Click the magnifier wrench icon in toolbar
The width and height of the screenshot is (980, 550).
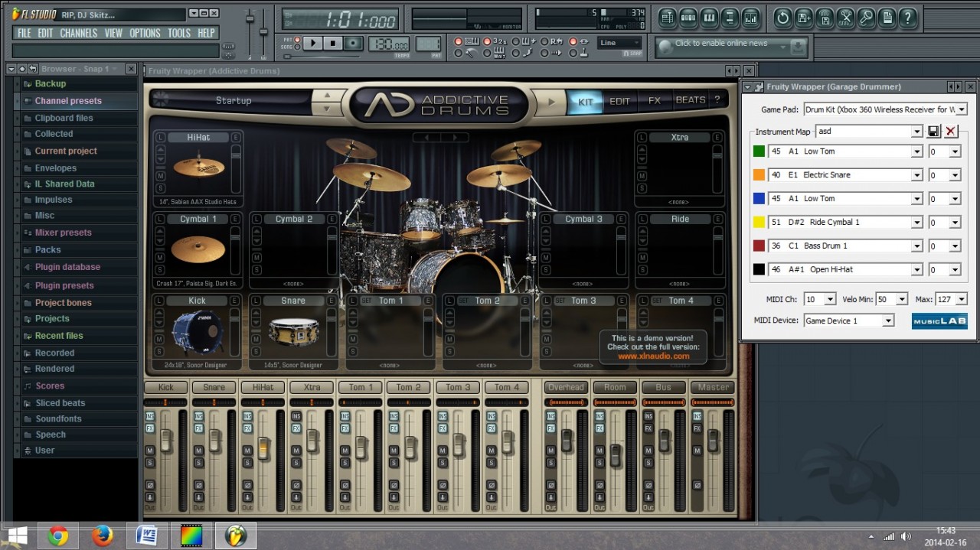(x=866, y=17)
